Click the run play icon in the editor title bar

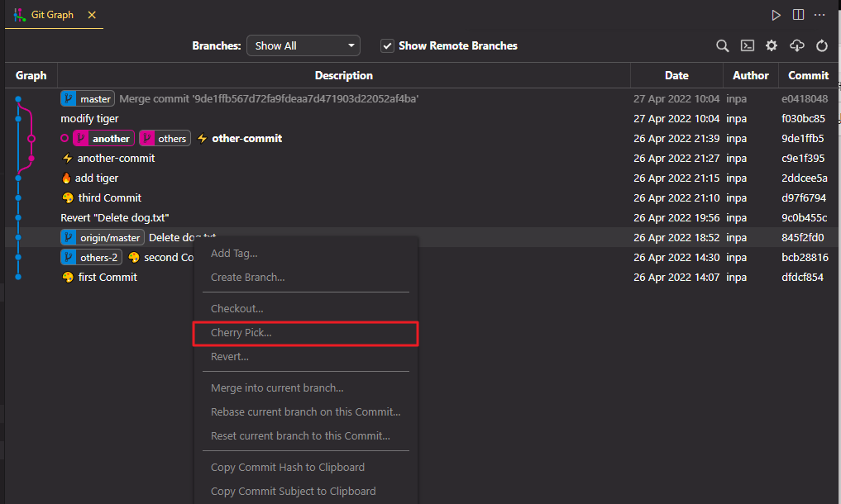click(776, 15)
